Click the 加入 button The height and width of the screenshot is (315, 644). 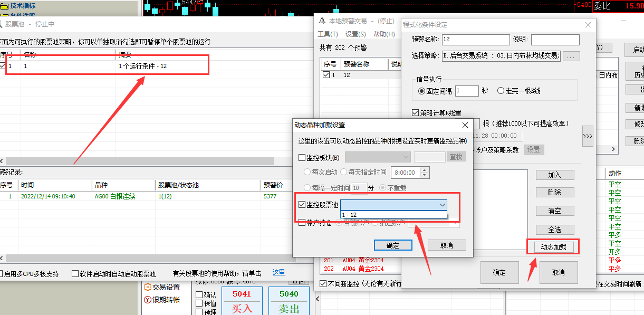click(554, 175)
